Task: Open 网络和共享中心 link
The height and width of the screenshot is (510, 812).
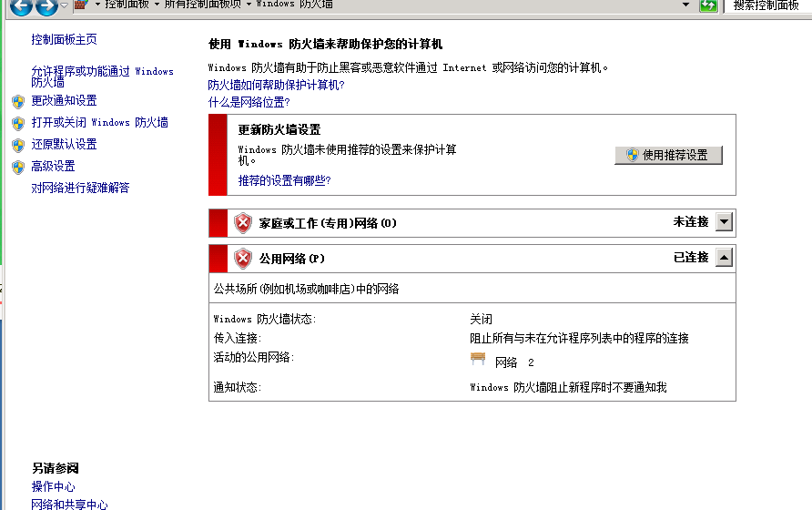Action: (x=69, y=505)
